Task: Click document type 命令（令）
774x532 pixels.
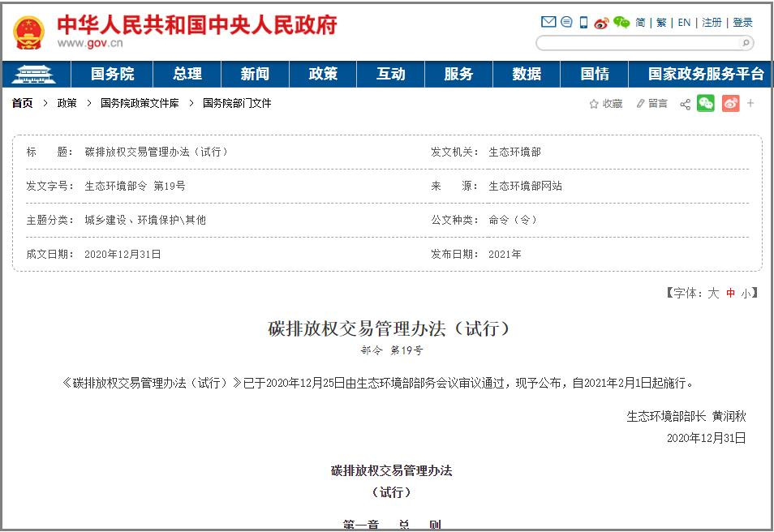Action: [514, 220]
